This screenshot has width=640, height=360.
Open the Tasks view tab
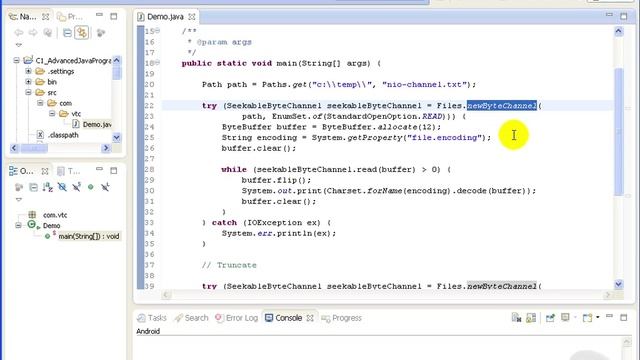(152, 318)
